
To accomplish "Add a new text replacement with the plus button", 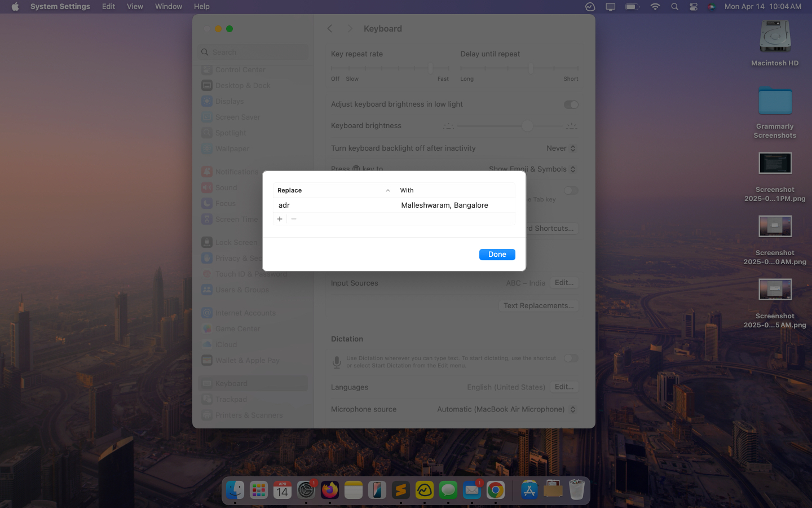I will (280, 219).
